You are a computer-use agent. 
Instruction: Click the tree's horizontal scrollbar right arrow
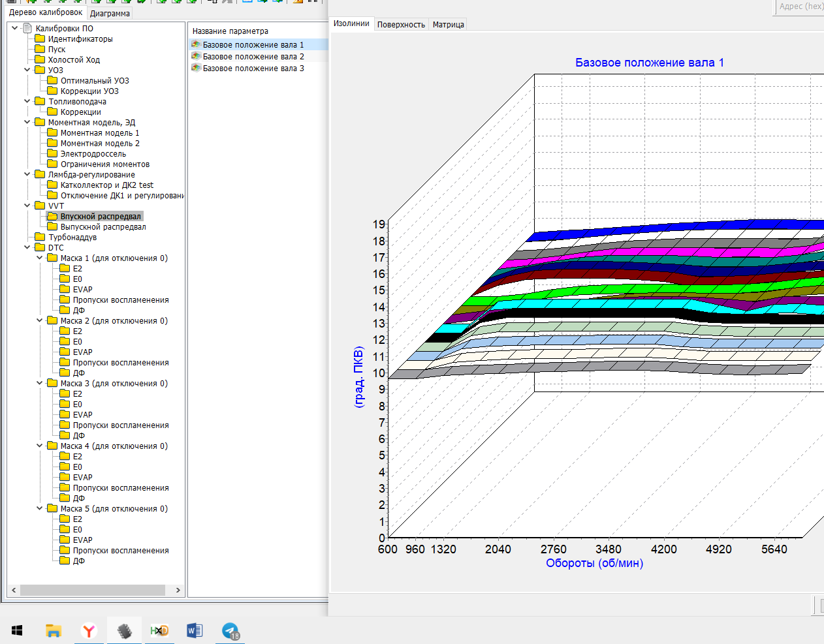[x=178, y=590]
